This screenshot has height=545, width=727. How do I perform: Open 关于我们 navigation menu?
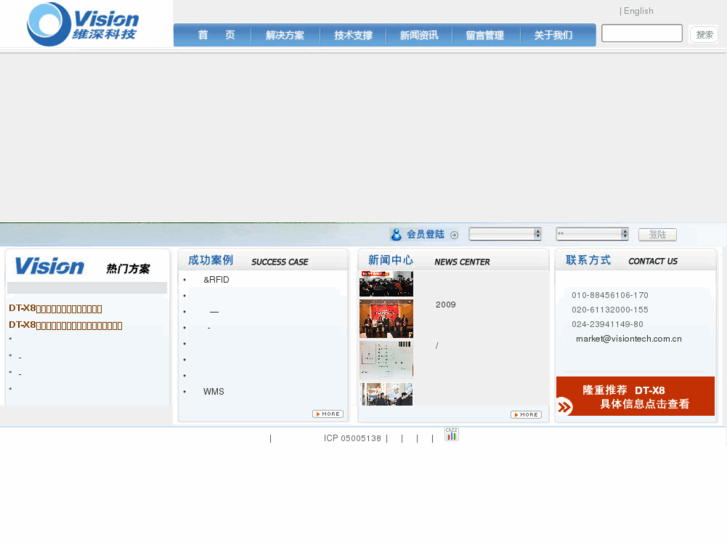pyautogui.click(x=553, y=35)
